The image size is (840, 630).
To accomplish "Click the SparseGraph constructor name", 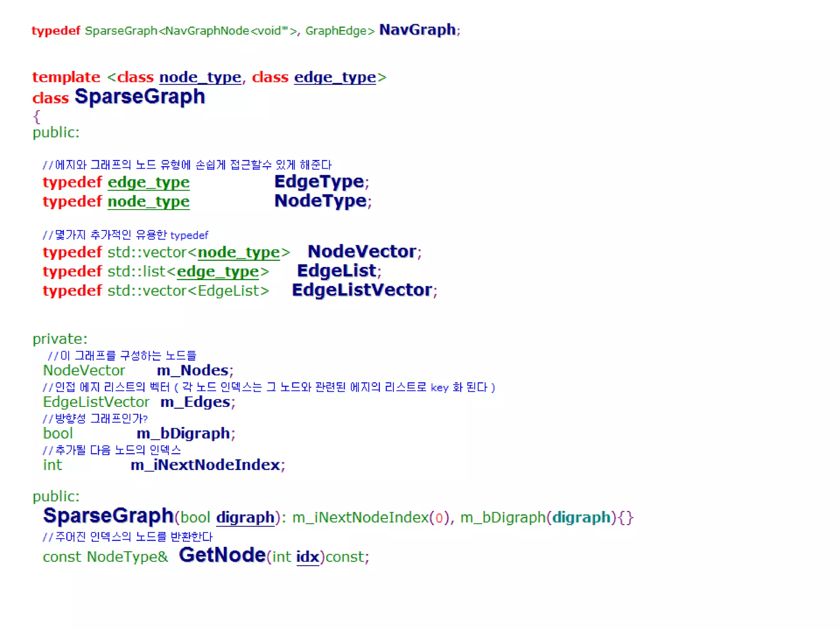I will 108,516.
